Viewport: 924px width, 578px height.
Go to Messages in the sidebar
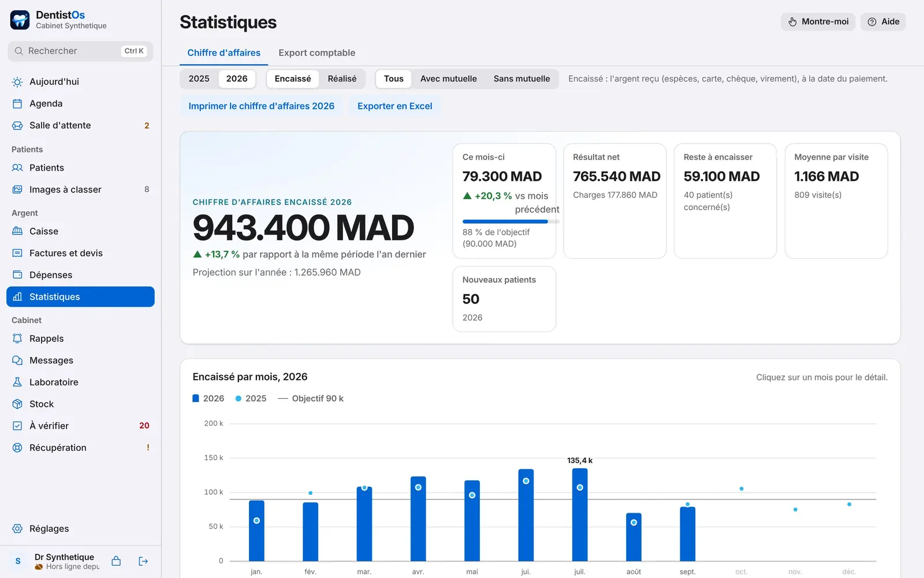pos(80,360)
